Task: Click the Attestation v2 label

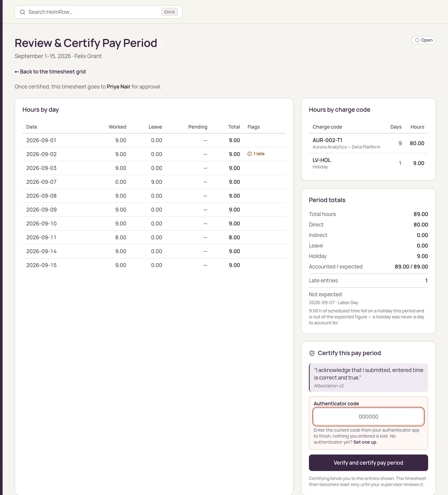Action: [x=329, y=386]
